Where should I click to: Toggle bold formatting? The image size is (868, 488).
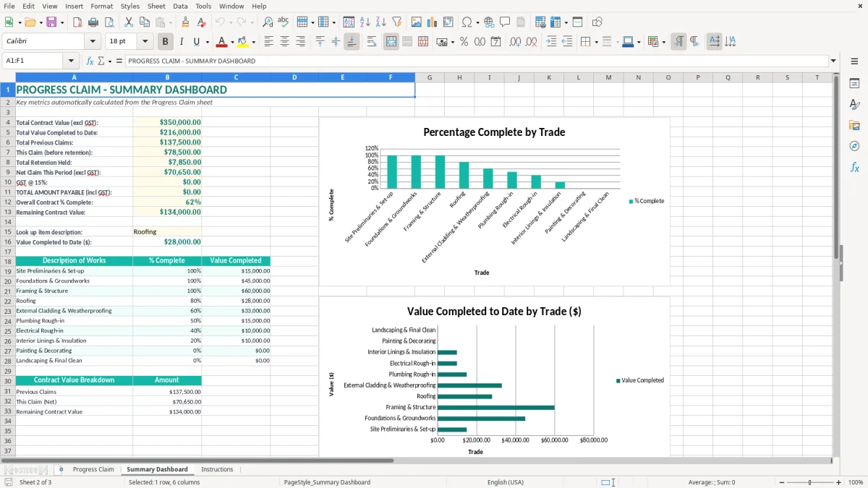tap(166, 42)
